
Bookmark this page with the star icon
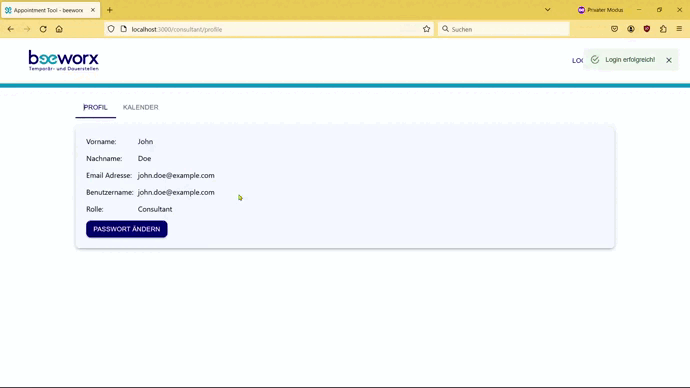[426, 29]
